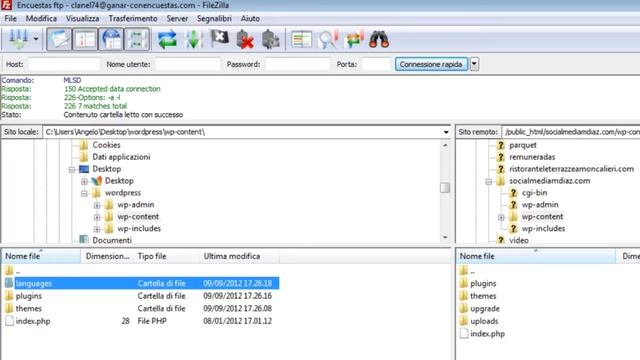Select remuneradas remote folder
Viewport: 640px width, 360px height.
[x=532, y=157]
